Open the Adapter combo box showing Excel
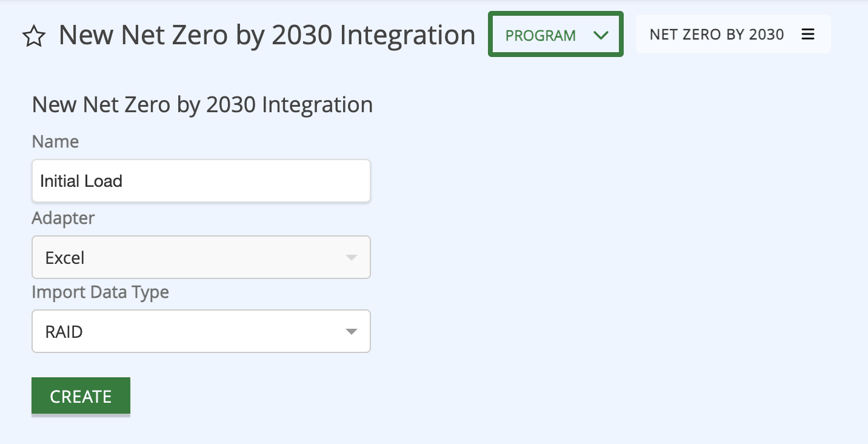This screenshot has width=868, height=444. (x=201, y=257)
